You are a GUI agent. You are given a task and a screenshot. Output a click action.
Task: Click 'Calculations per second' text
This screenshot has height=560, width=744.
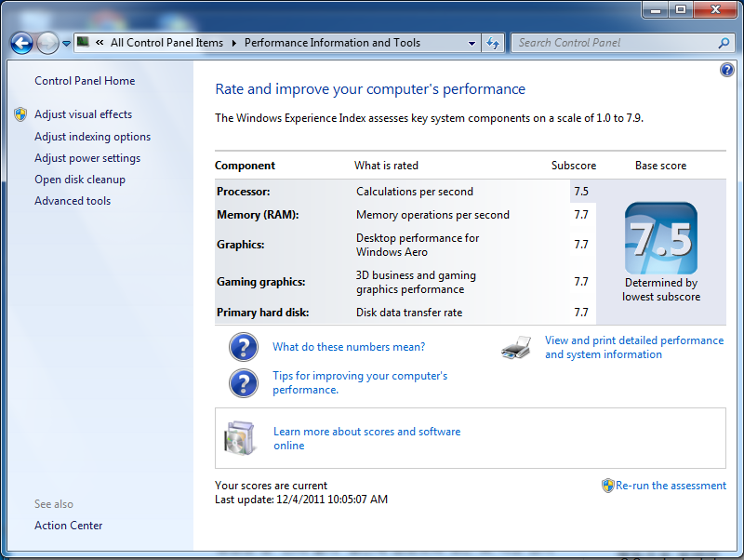[415, 192]
